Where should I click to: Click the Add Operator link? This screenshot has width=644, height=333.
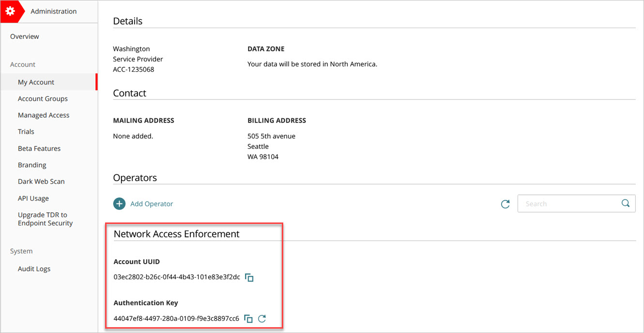151,204
